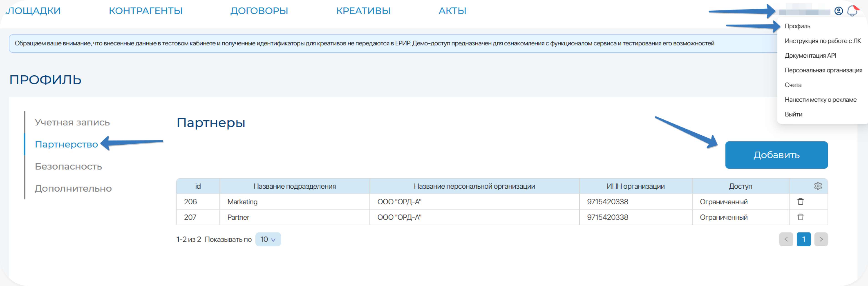Viewport: 868px width, 286px height.
Task: Open the Безопасность tab
Action: point(68,166)
